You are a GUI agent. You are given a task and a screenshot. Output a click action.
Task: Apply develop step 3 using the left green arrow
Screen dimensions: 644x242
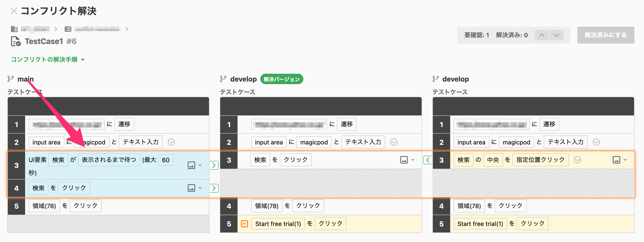pyautogui.click(x=428, y=160)
